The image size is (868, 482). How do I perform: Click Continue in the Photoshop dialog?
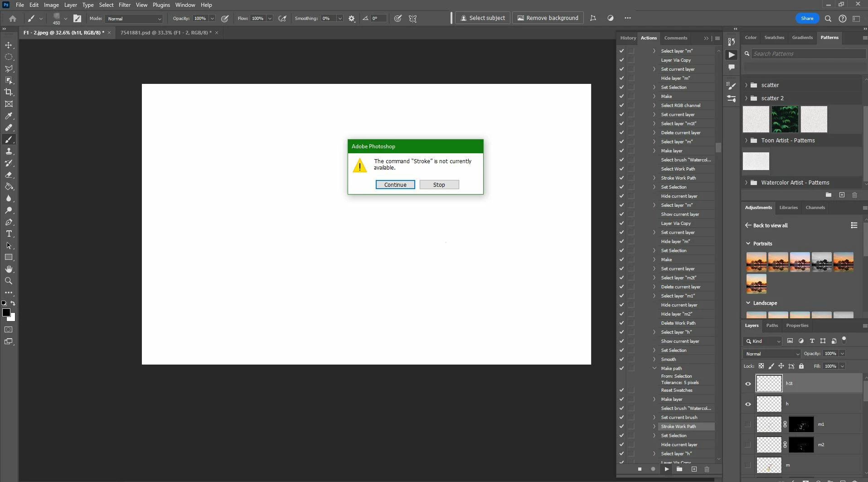pyautogui.click(x=395, y=185)
